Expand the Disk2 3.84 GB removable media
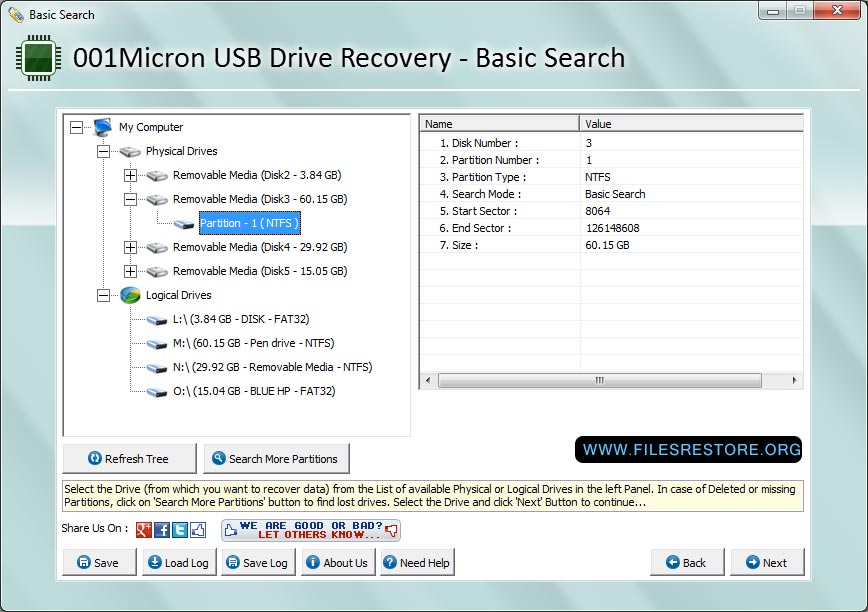 point(130,175)
